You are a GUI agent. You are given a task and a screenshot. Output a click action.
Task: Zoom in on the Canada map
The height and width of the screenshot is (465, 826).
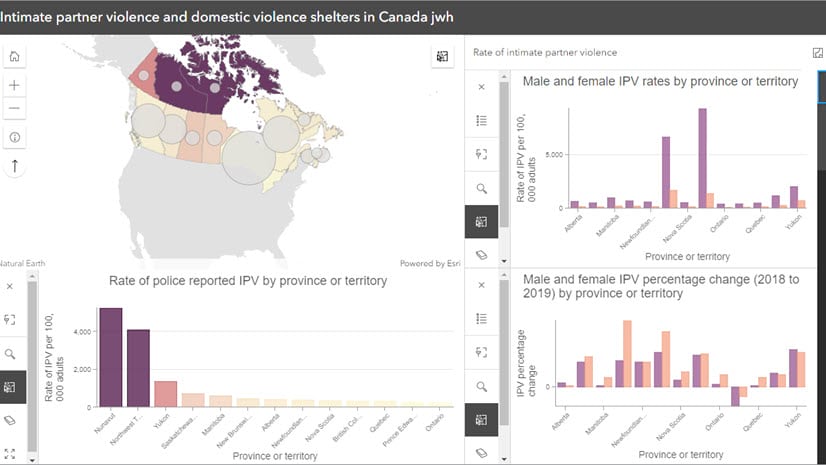click(15, 85)
